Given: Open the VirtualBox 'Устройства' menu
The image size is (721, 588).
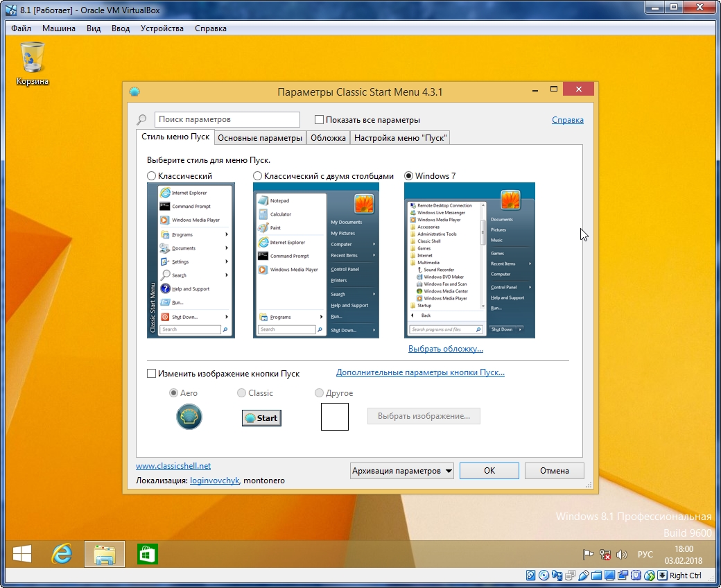Looking at the screenshot, I should click(162, 28).
